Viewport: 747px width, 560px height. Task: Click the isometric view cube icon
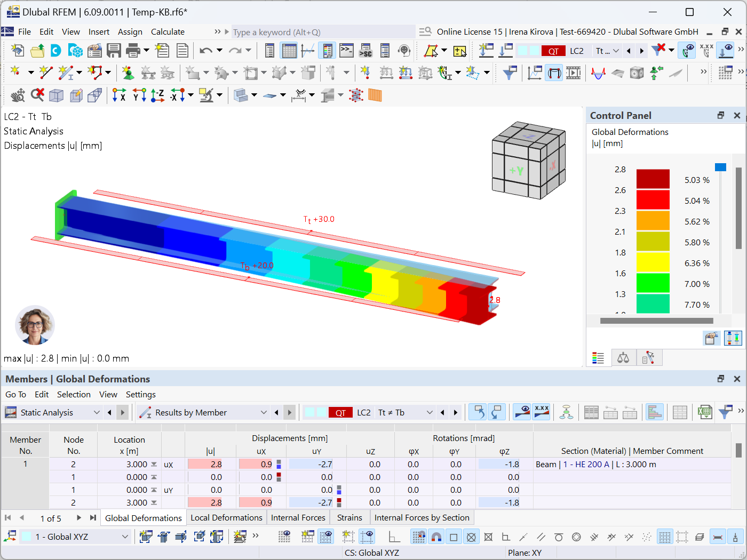point(55,95)
